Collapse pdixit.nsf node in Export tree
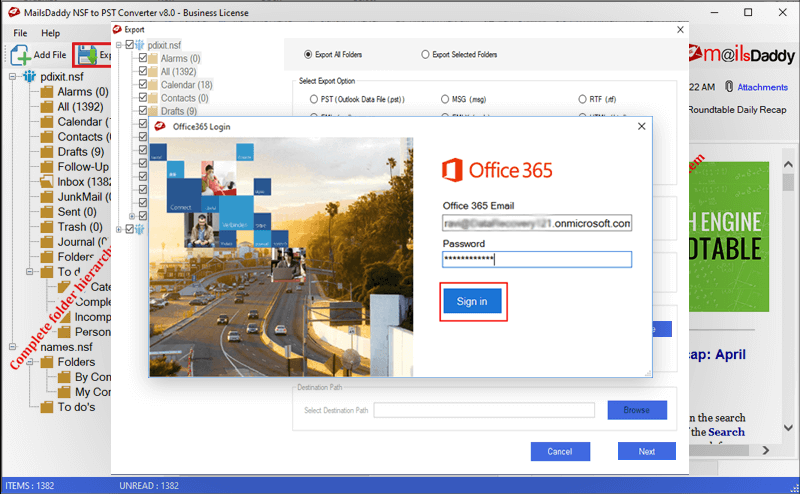800x494 pixels. [119, 45]
